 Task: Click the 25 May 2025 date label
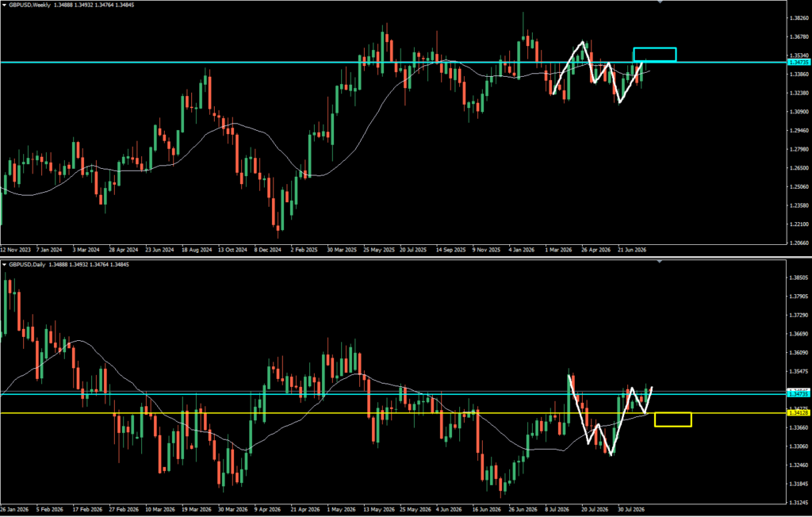[379, 250]
